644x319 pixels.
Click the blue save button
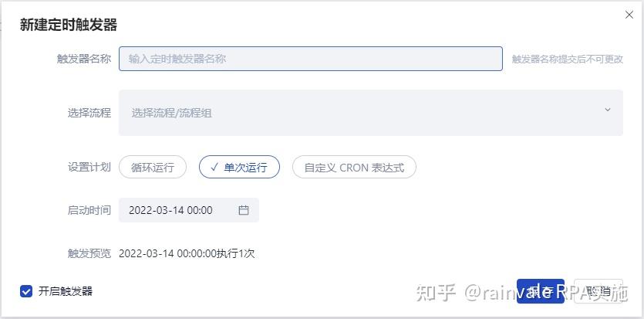(541, 291)
